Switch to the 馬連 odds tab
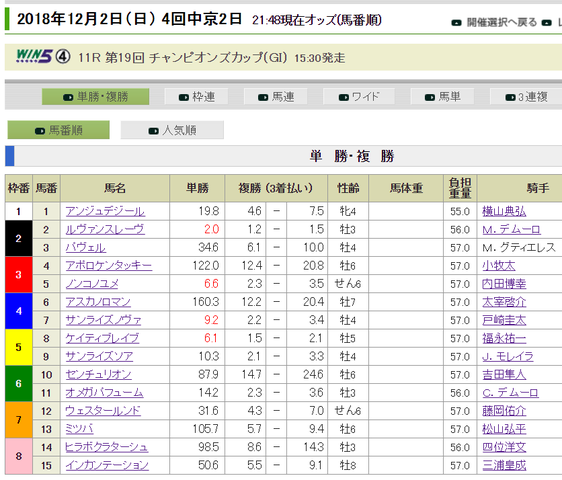Image resolution: width=562 pixels, height=480 pixels. tap(275, 97)
